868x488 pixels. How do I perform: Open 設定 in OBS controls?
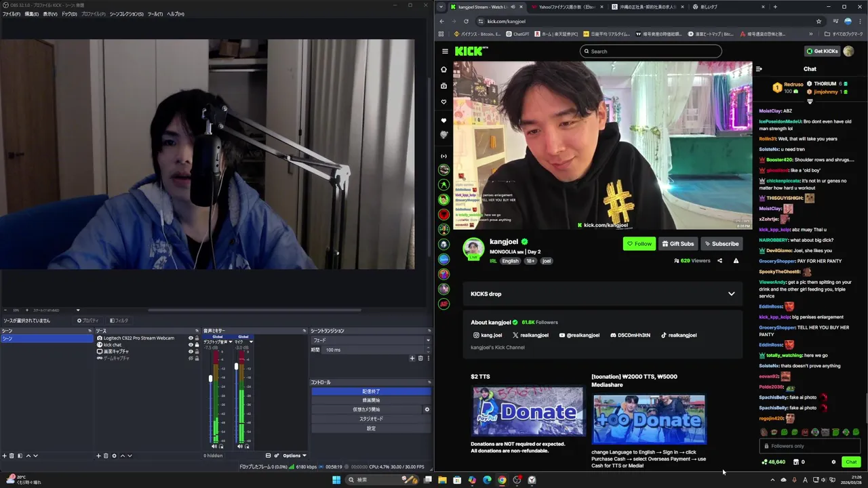[371, 428]
